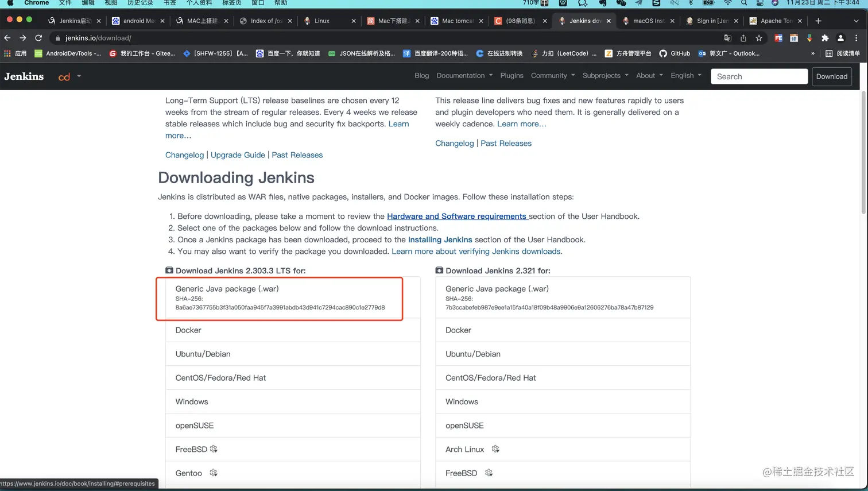Screen dimensions: 868x491
Task: Open LTS Past Releases link
Action: (297, 155)
